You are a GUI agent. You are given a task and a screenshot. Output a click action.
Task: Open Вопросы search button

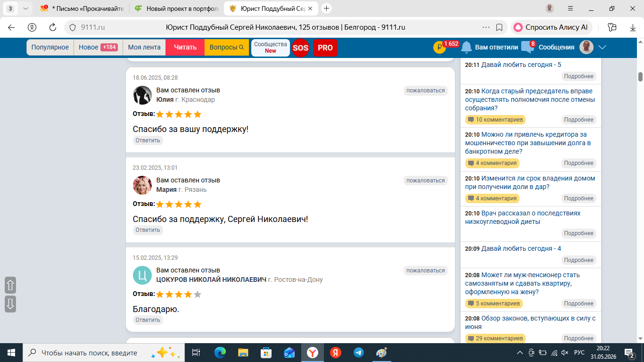point(227,47)
